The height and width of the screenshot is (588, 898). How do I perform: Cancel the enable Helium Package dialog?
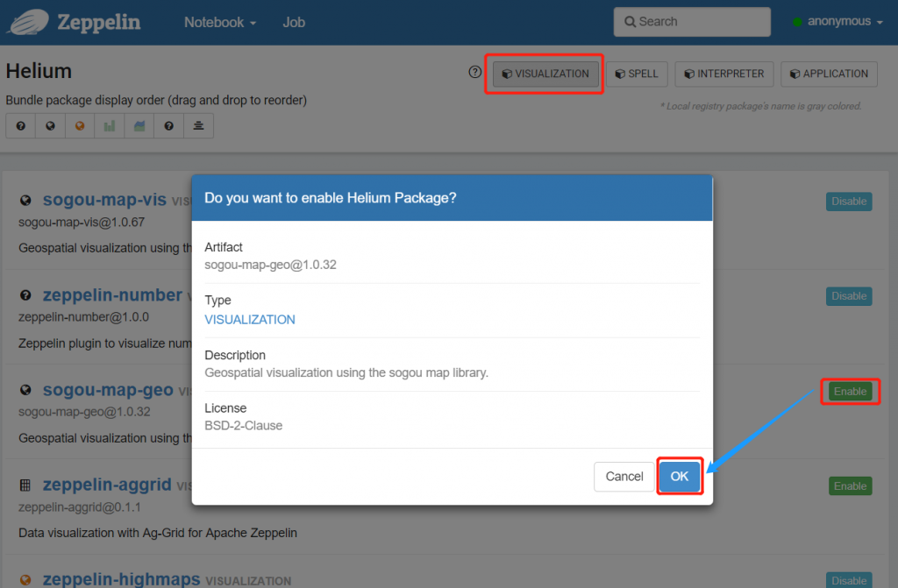[624, 477]
